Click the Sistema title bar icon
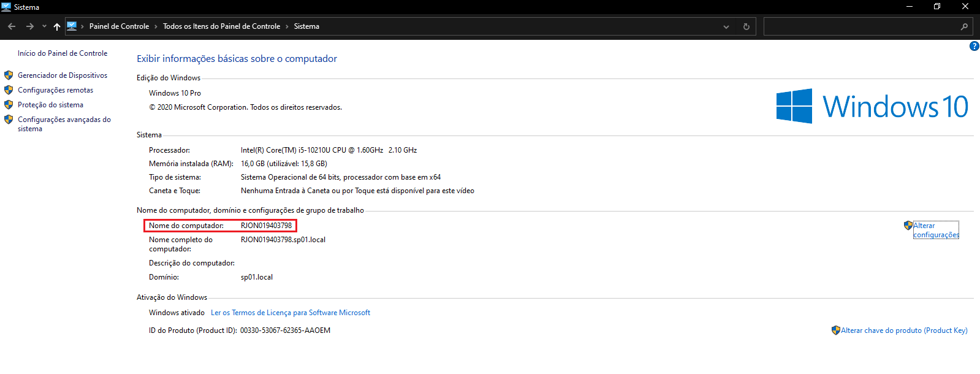980x374 pixels. pos(6,7)
